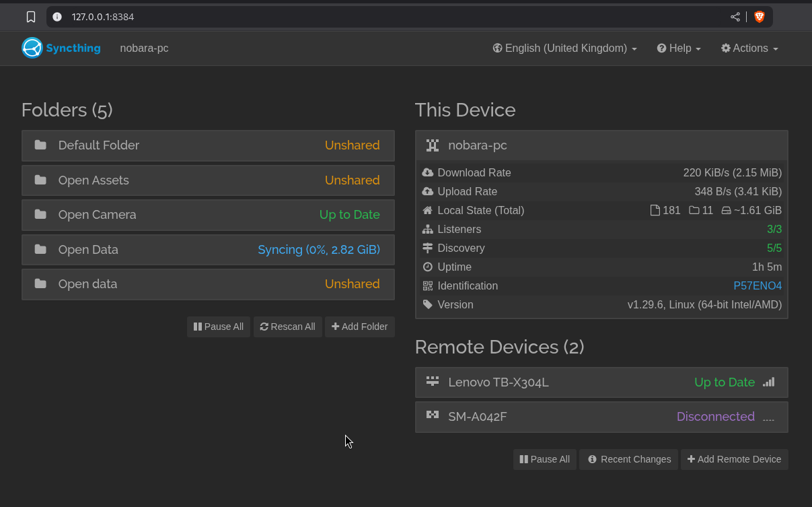
Task: Click the Folders (5) heading
Action: click(x=67, y=110)
